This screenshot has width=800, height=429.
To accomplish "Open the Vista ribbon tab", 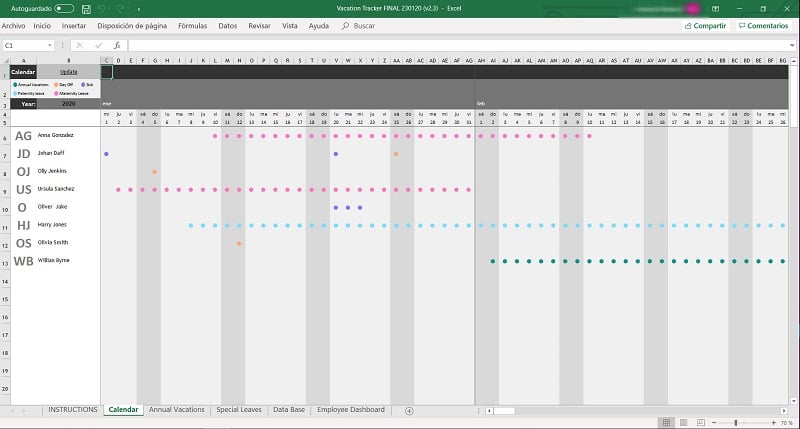I will point(290,26).
